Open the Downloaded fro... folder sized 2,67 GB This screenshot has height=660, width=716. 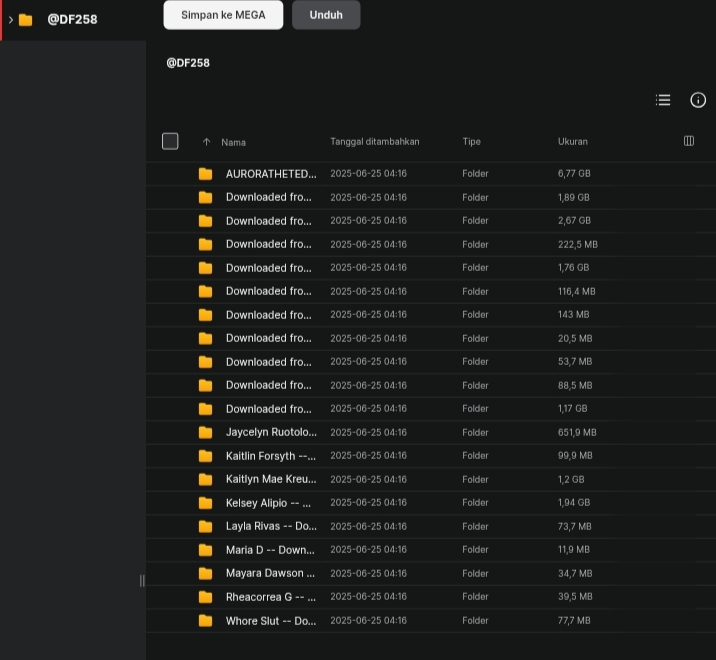268,221
